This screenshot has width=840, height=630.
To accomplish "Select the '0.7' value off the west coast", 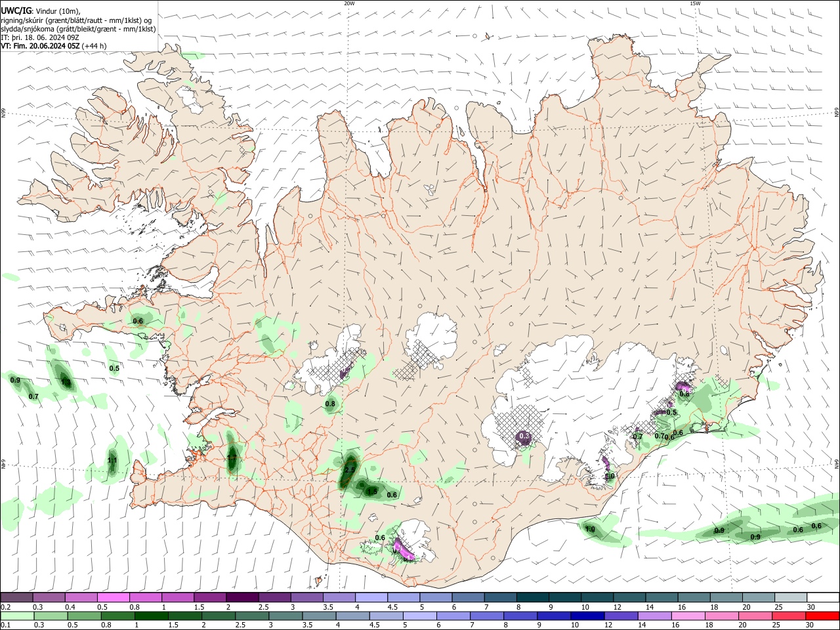I will click(x=33, y=396).
